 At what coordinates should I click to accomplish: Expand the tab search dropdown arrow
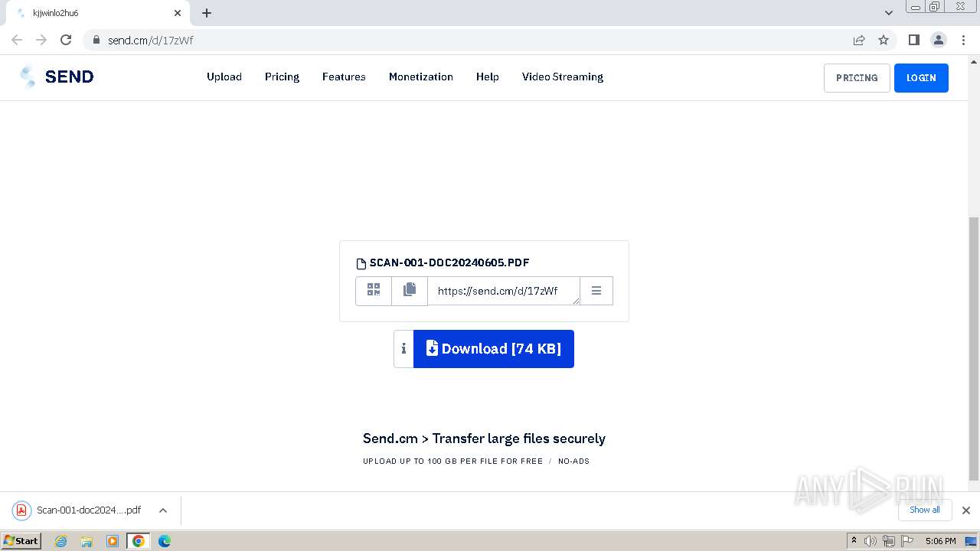(x=889, y=13)
